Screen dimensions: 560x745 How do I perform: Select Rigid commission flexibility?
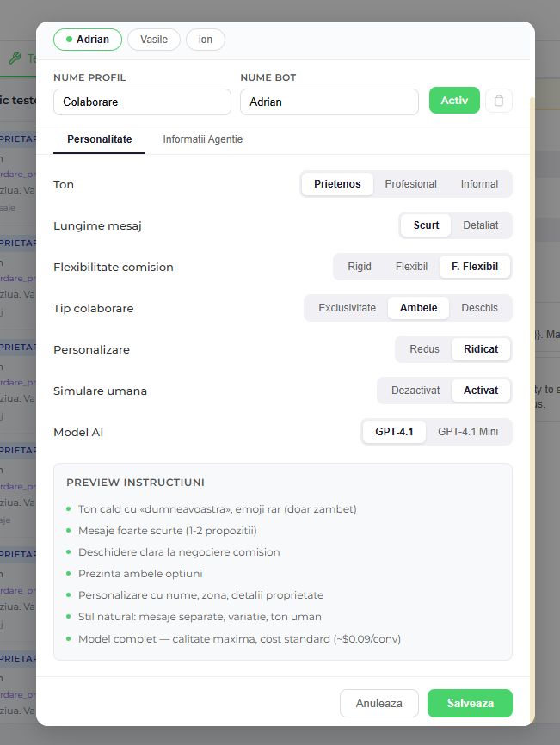click(x=360, y=266)
